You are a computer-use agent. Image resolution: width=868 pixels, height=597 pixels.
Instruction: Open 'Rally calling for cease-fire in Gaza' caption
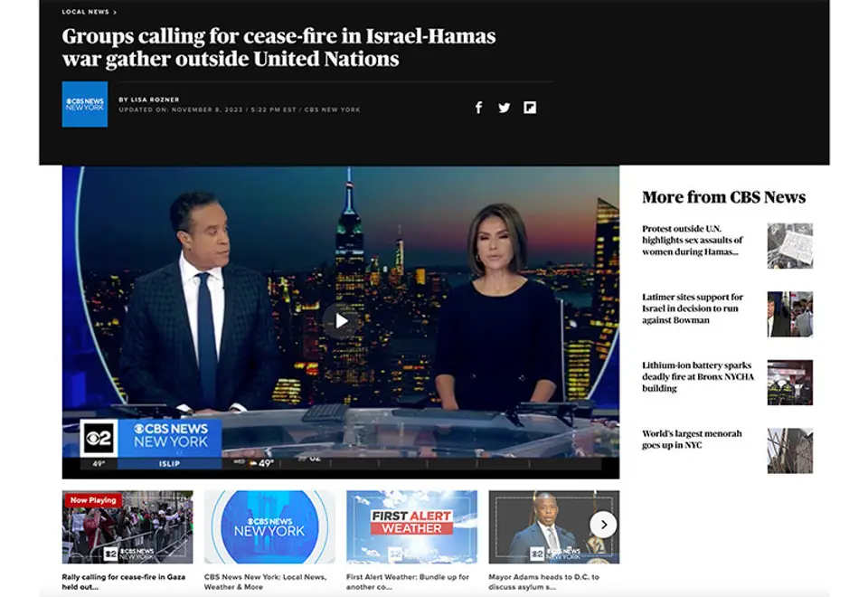[124, 582]
